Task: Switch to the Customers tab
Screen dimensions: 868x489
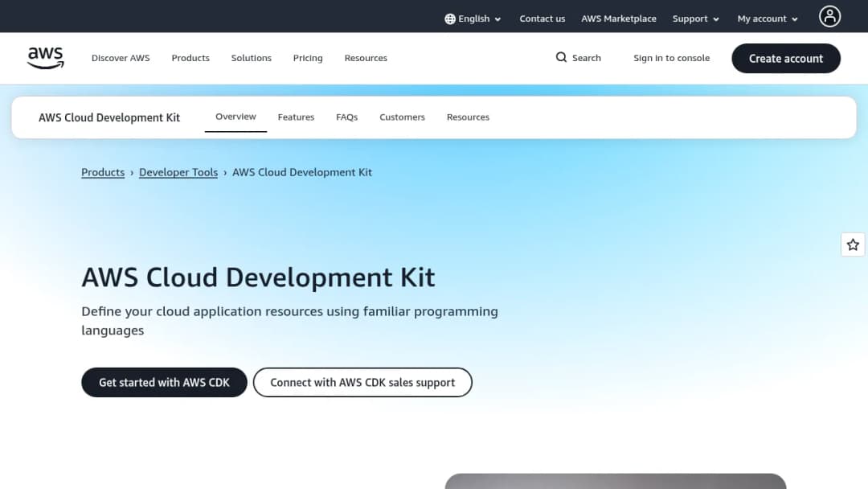Action: (x=402, y=117)
